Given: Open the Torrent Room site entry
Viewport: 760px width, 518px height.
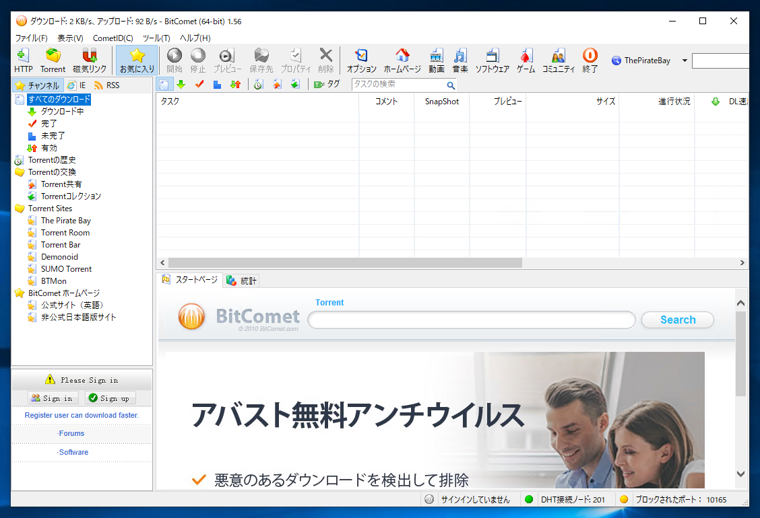Looking at the screenshot, I should click(65, 233).
